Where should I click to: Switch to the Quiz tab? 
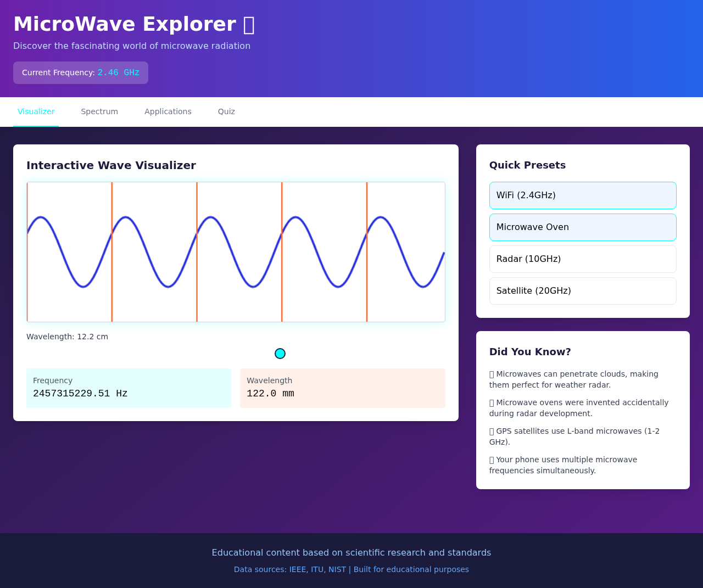click(x=227, y=111)
